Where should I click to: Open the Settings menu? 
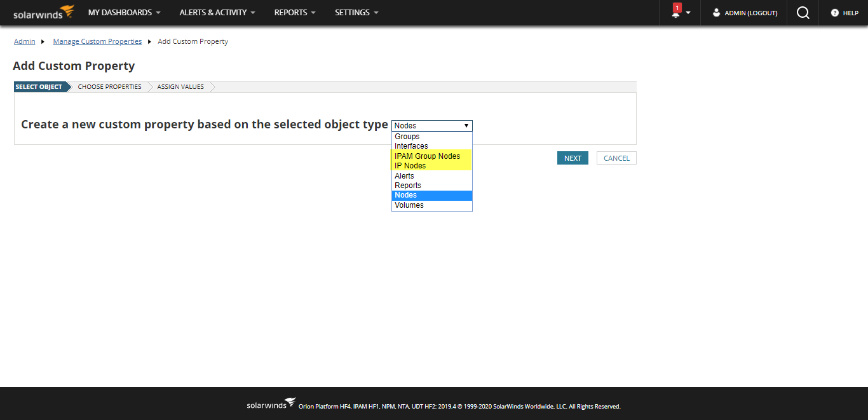pyautogui.click(x=356, y=13)
